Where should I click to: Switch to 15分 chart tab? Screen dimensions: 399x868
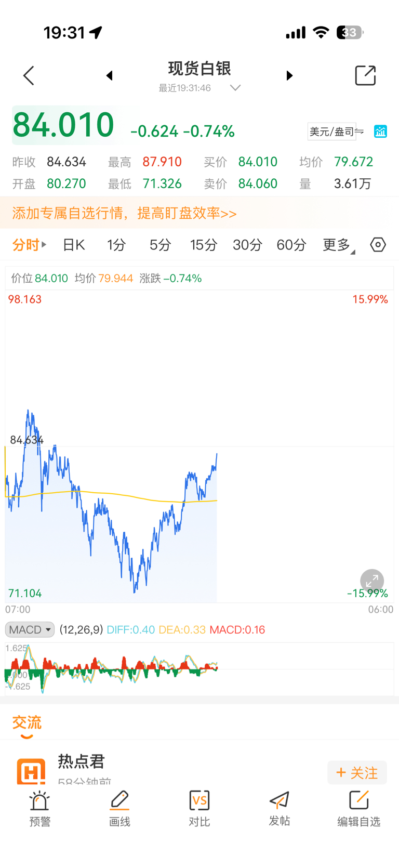[203, 245]
